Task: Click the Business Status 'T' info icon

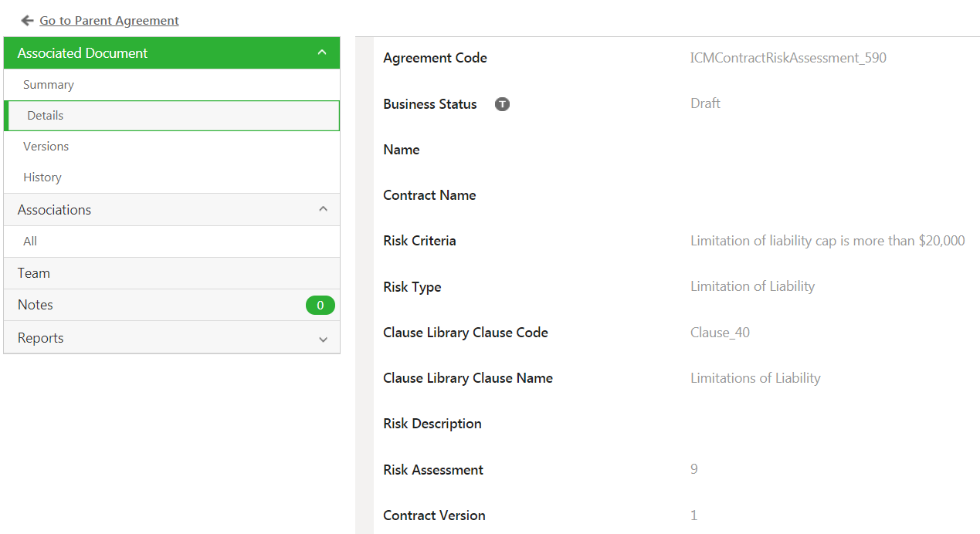Action: point(502,104)
